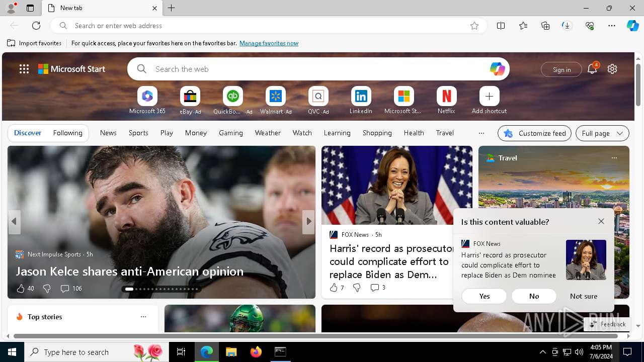644x362 pixels.
Task: Like the Harris prosecutor story
Action: click(x=337, y=288)
